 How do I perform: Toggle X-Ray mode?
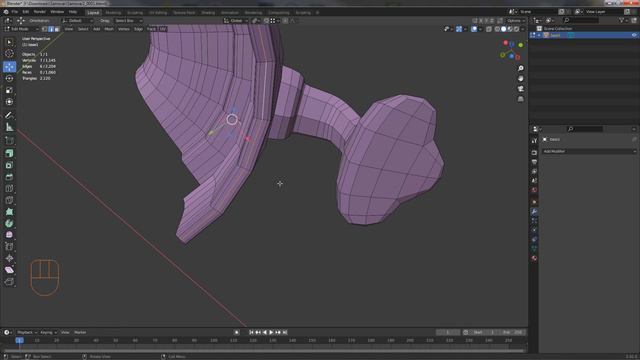(x=489, y=29)
